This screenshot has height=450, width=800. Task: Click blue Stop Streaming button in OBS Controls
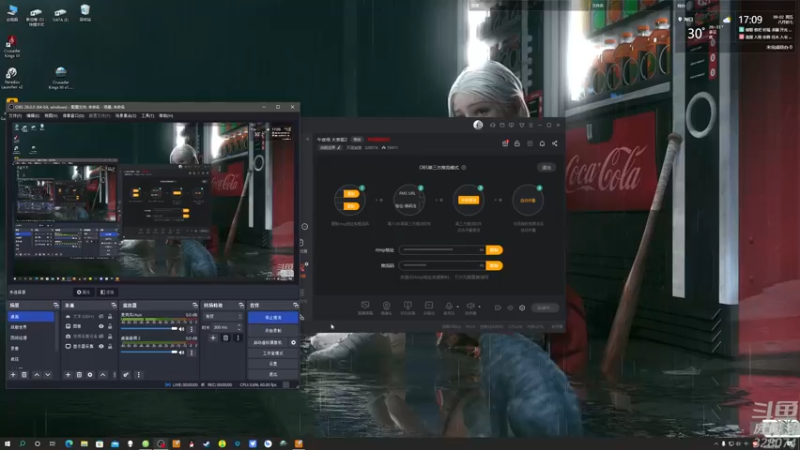pos(273,317)
